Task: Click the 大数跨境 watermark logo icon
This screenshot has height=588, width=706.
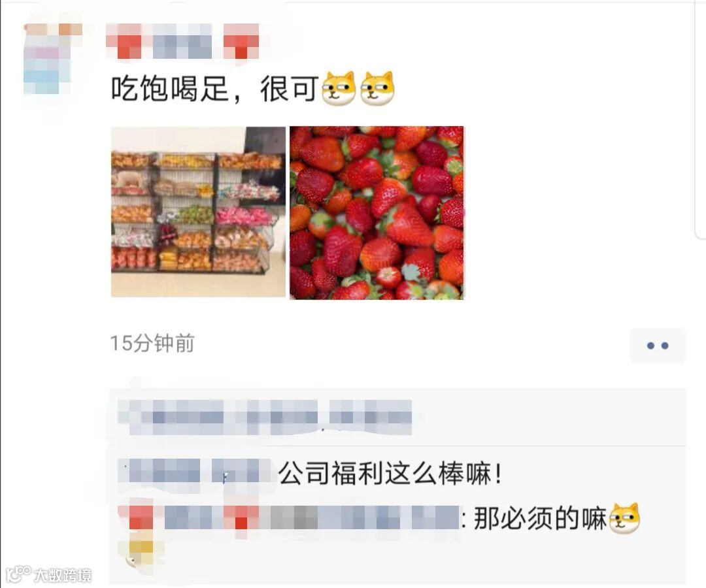Action: pos(18,574)
